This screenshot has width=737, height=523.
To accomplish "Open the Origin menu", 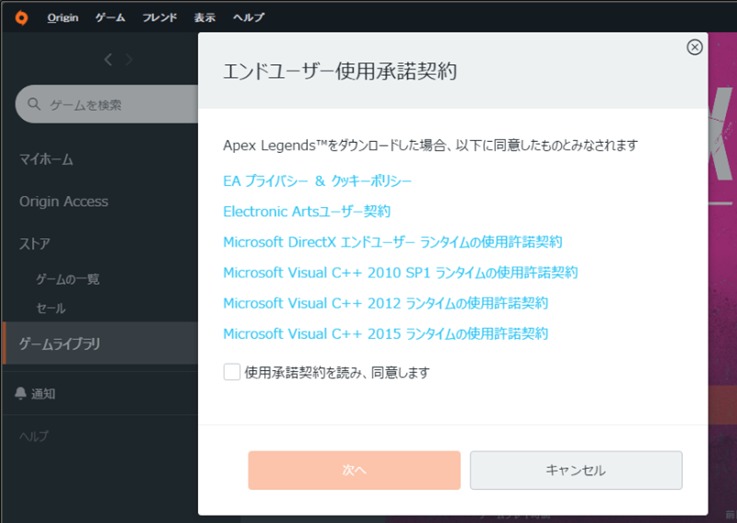I will [x=63, y=18].
